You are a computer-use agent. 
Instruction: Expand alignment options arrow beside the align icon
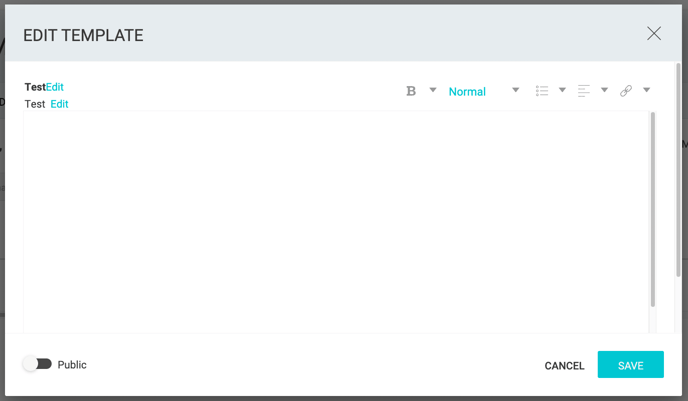(x=604, y=90)
